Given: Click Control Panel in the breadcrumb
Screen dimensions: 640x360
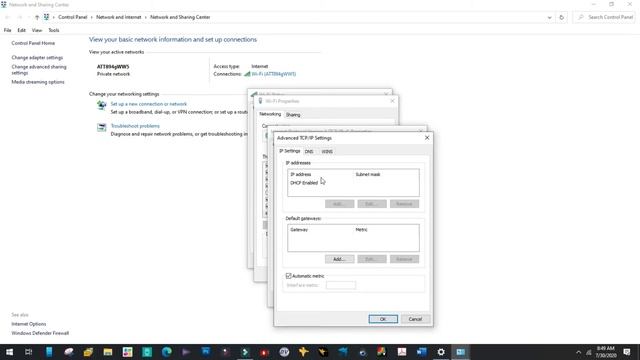Looking at the screenshot, I should pos(73,17).
